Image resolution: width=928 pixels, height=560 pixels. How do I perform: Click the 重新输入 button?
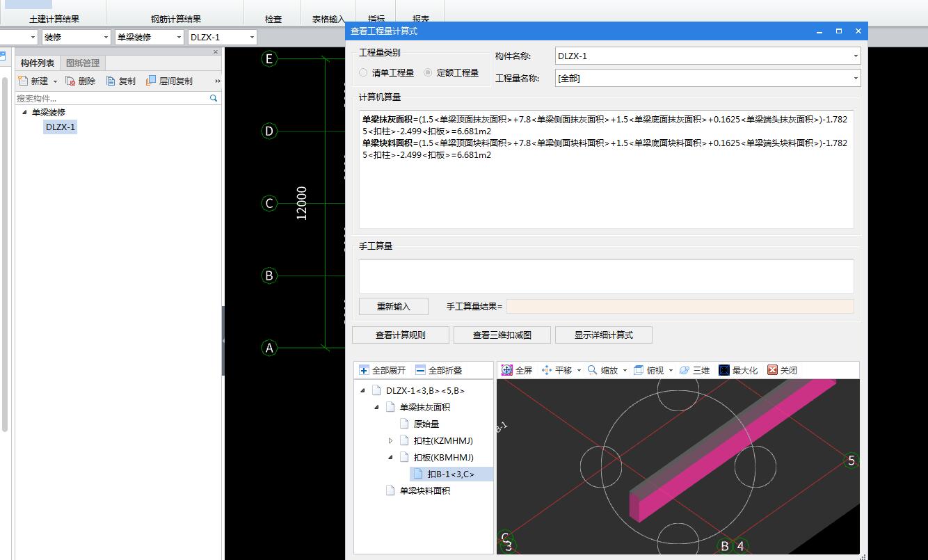coord(394,306)
